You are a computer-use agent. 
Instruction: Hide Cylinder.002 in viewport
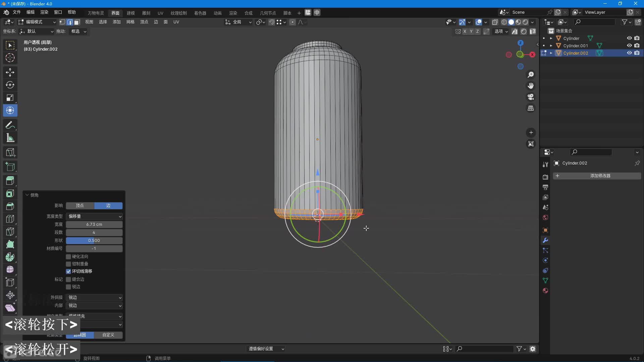tap(629, 53)
